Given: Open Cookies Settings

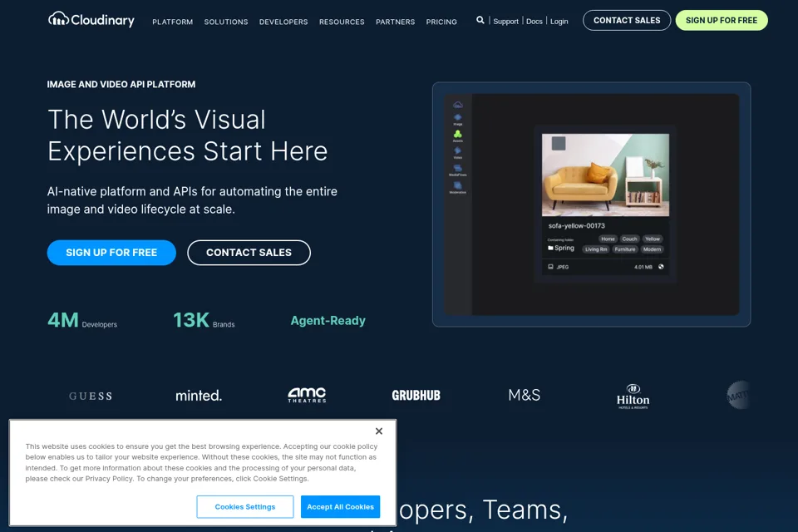Looking at the screenshot, I should point(244,506).
